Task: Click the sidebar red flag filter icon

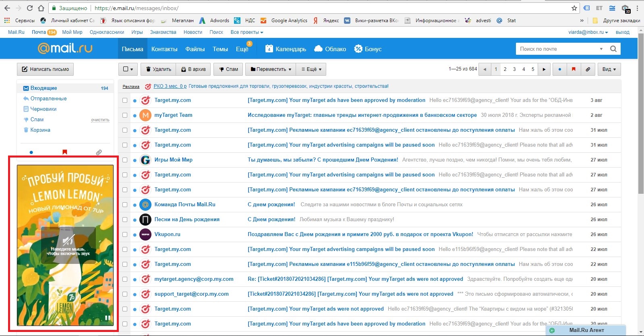Action: pyautogui.click(x=64, y=152)
